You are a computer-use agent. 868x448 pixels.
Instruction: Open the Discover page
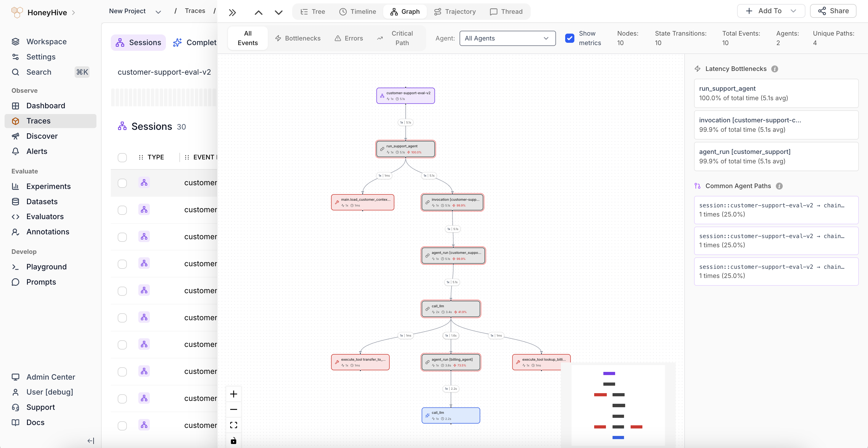(x=51, y=136)
